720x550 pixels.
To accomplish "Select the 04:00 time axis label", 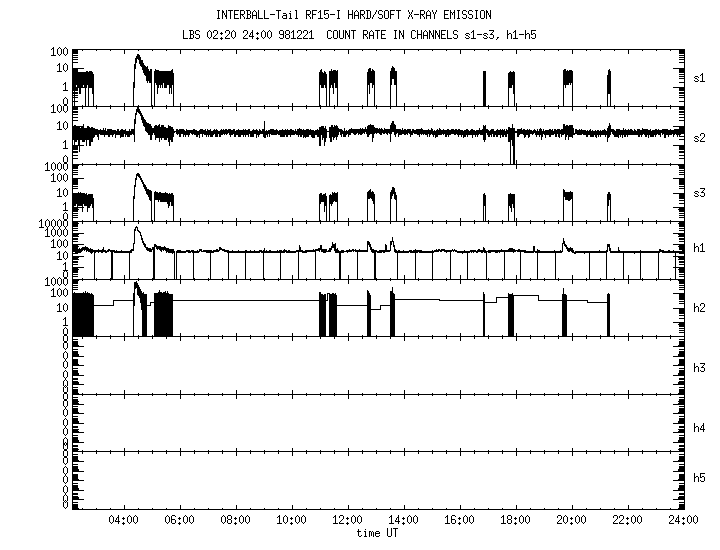I will [x=124, y=521].
